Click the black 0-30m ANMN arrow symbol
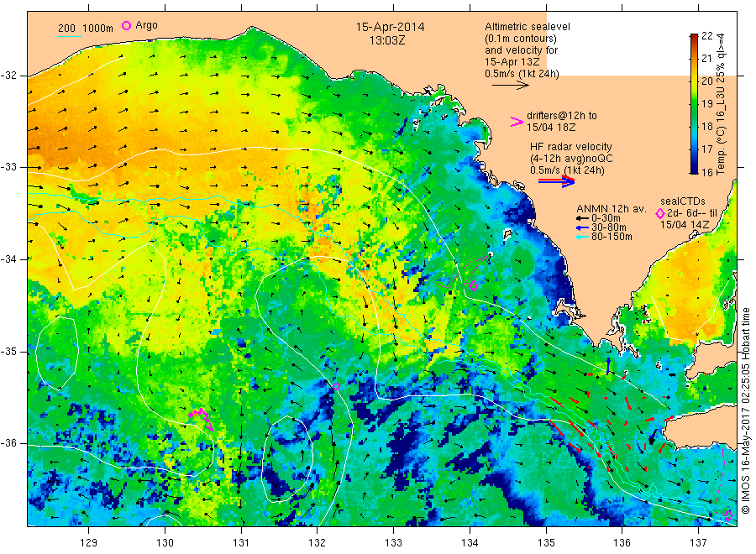The height and width of the screenshot is (554, 756). click(x=582, y=219)
